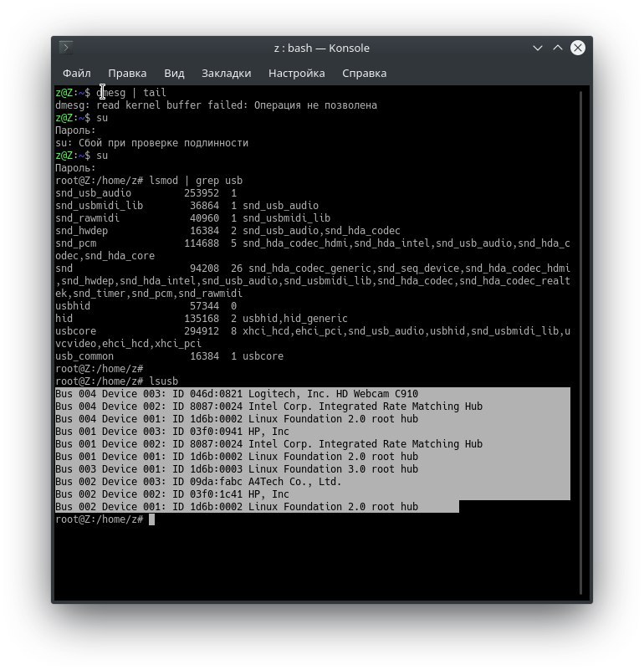Screen dimensions: 644x670
Task: Click the 'read kernel buffer failed' error line
Action: [x=217, y=105]
